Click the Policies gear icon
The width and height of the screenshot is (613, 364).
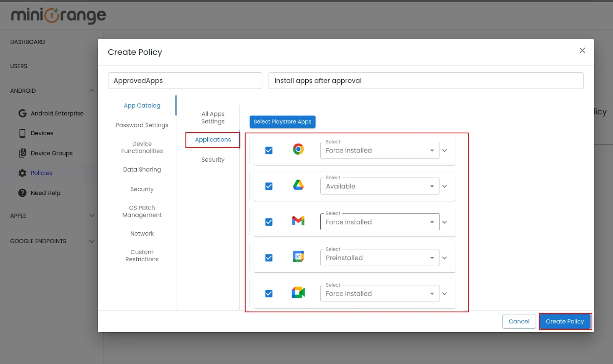(x=22, y=173)
